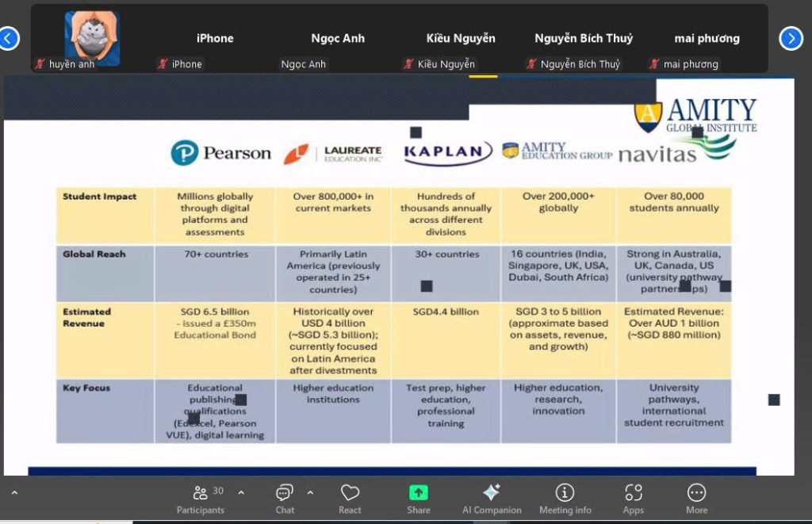
Task: Go to previous participants with left arrow
Action: (x=8, y=38)
